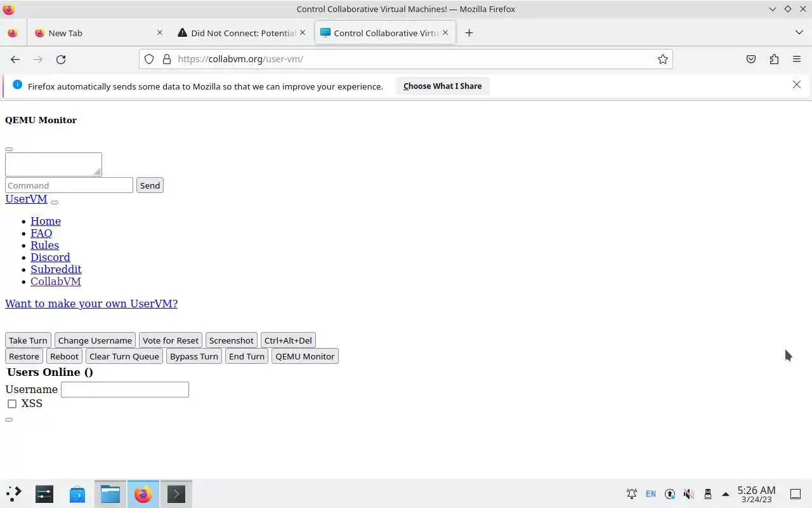The width and height of the screenshot is (812, 508).
Task: Open the Discord link
Action: point(50,257)
